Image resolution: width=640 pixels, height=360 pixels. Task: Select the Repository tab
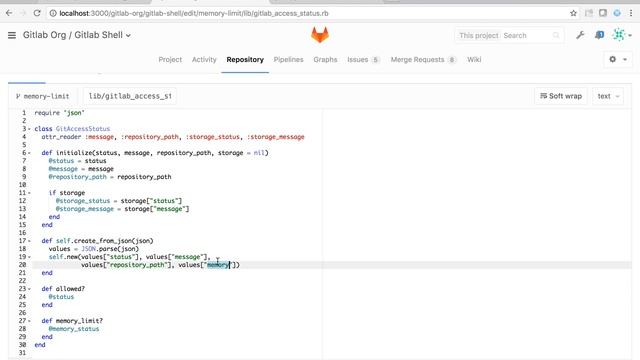[245, 60]
